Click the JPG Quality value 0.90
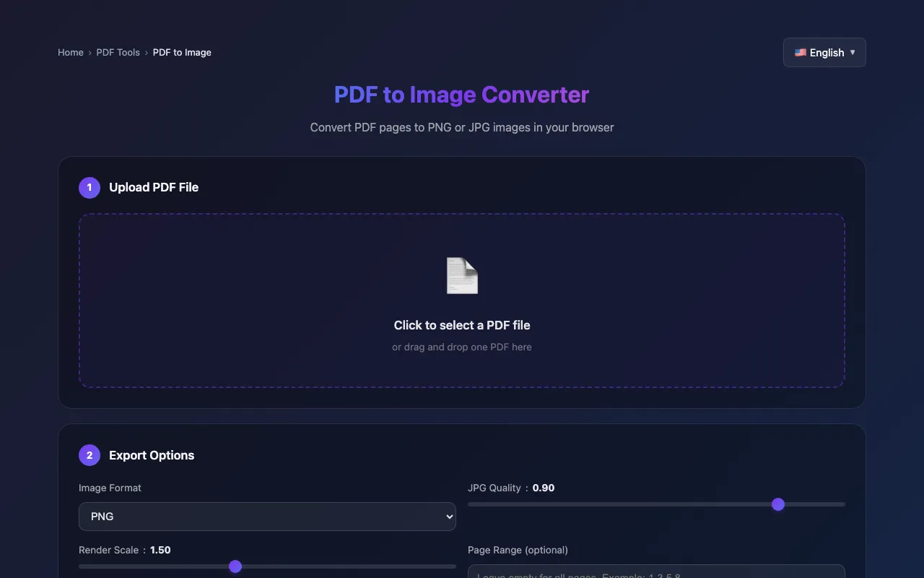This screenshot has height=578, width=924. pyautogui.click(x=544, y=488)
